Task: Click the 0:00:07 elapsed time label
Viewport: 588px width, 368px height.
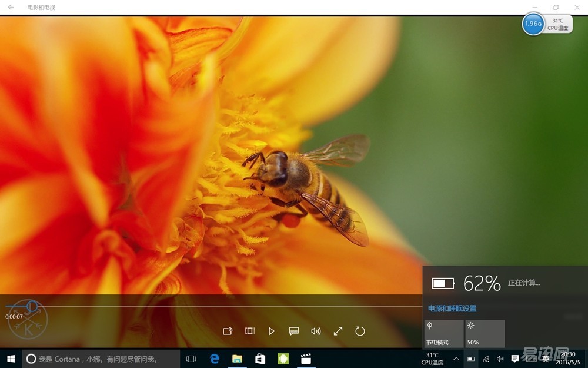Action: pos(14,317)
